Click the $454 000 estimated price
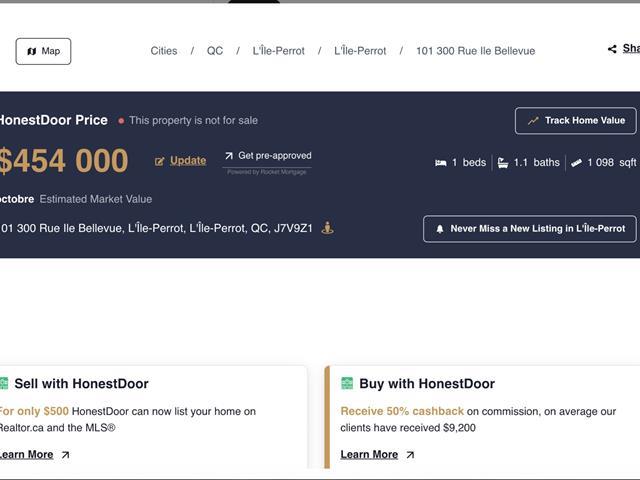Screen dimensions: 640x480 pyautogui.click(x=64, y=161)
